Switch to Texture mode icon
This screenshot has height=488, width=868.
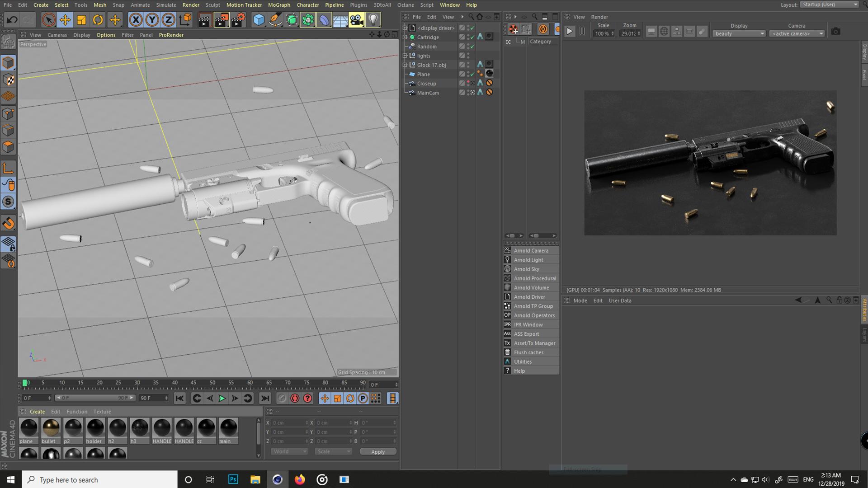8,80
